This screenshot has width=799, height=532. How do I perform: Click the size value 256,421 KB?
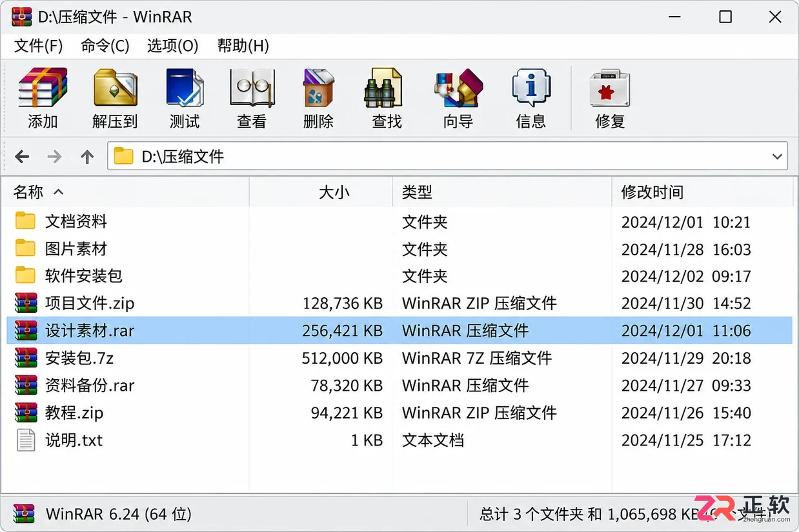pos(342,330)
